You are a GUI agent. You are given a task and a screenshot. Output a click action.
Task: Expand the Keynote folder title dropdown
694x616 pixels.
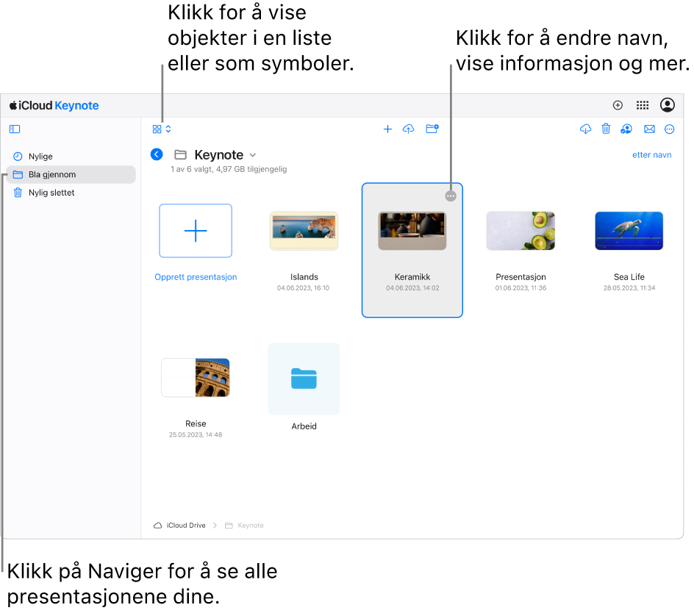(253, 155)
